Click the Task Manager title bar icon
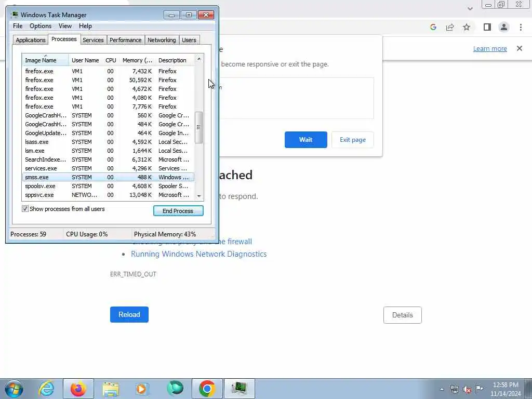This screenshot has height=399, width=532. click(x=14, y=15)
